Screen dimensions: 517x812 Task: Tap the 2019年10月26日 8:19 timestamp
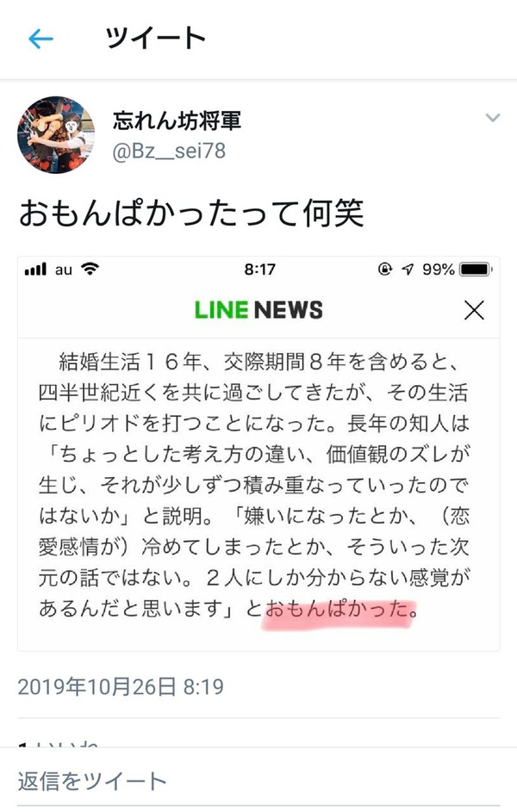[121, 686]
